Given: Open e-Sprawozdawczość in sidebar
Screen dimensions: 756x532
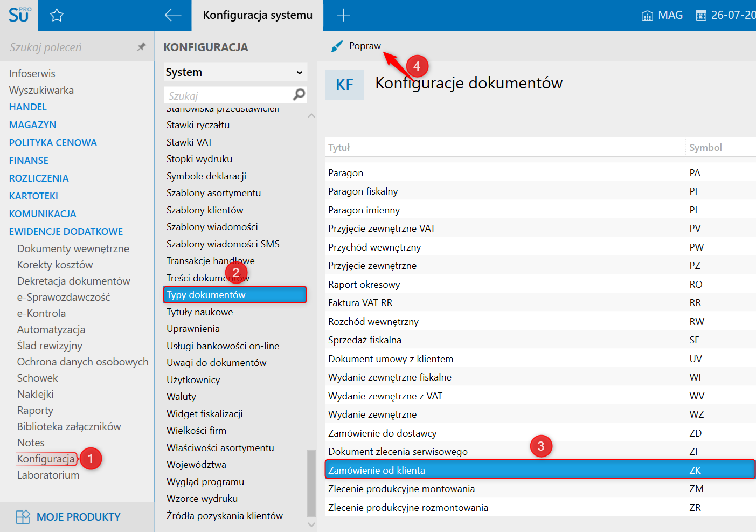Looking at the screenshot, I should coord(64,297).
